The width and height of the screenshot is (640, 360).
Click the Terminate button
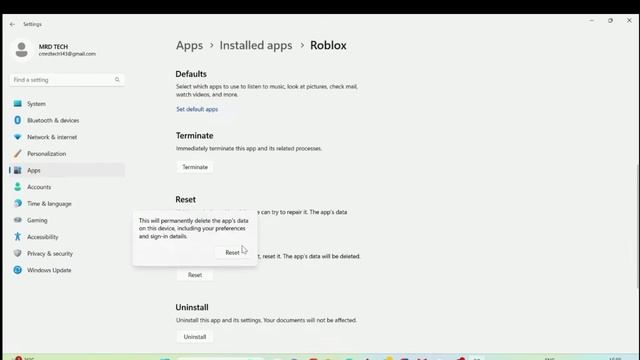pyautogui.click(x=195, y=167)
